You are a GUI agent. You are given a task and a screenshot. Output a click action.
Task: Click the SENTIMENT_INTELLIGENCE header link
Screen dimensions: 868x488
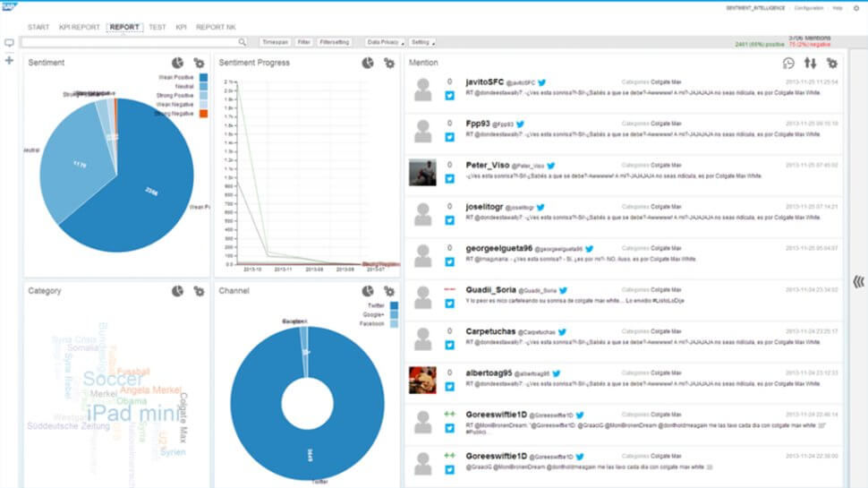point(755,8)
